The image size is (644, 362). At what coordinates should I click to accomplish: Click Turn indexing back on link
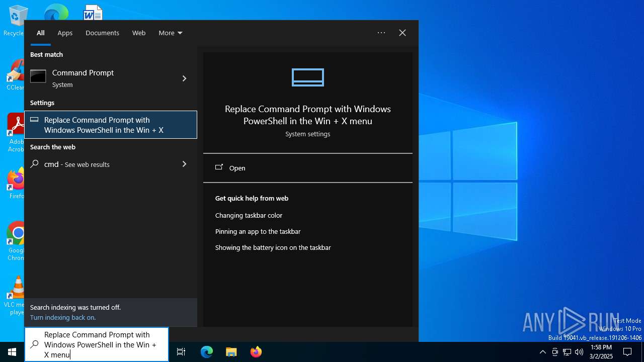(63, 317)
